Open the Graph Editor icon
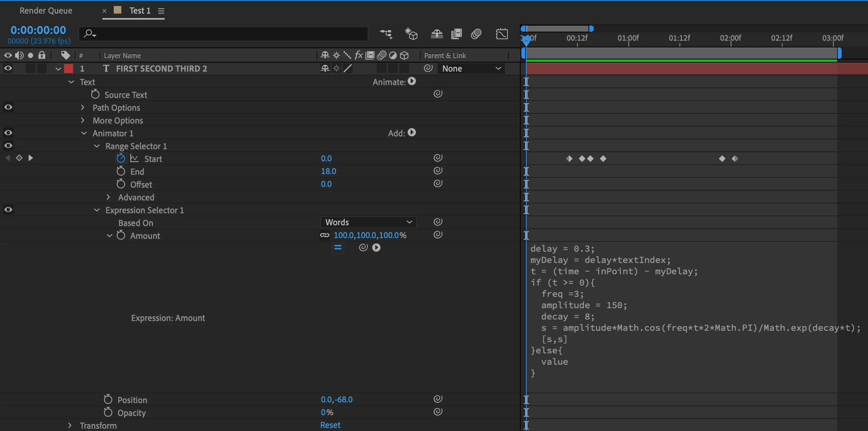868x431 pixels. [x=502, y=34]
